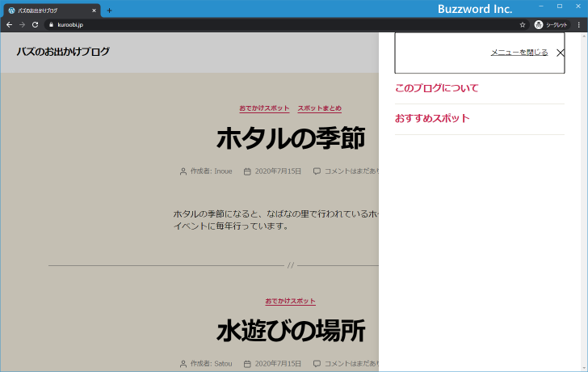This screenshot has width=588, height=372.
Task: Click the author link Inoue
Action: (x=223, y=171)
